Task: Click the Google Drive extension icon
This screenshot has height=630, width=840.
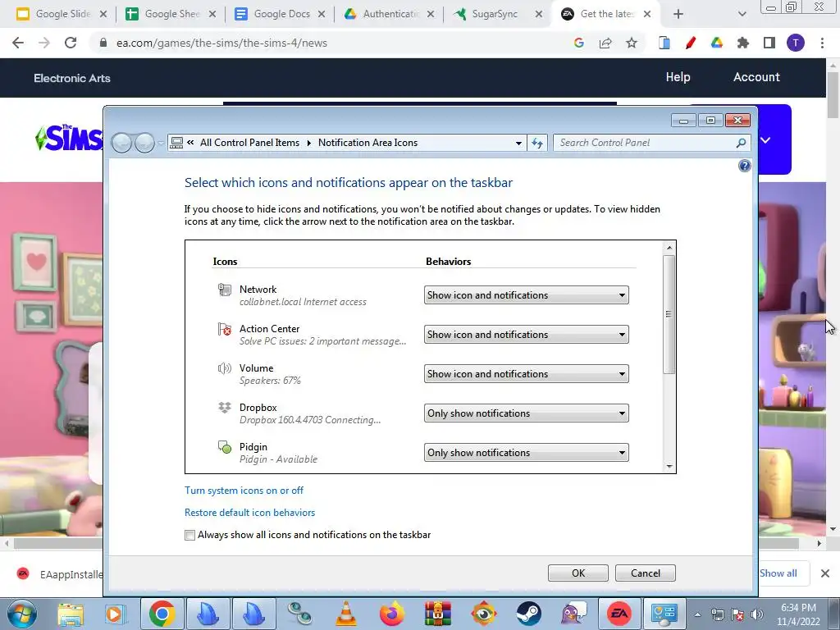Action: (717, 43)
